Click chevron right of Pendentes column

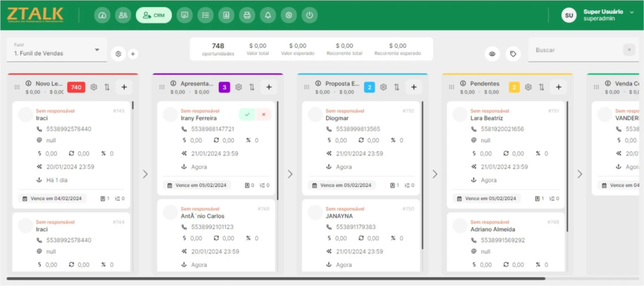click(x=579, y=174)
